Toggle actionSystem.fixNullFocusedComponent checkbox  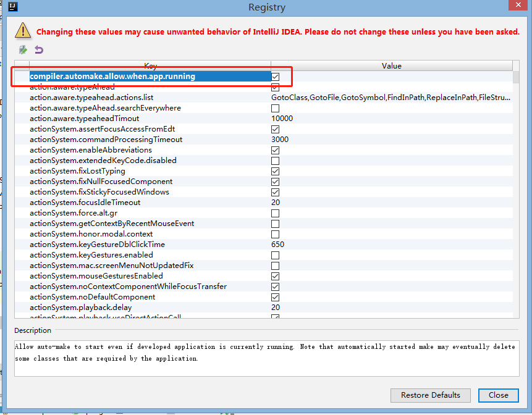tap(275, 182)
